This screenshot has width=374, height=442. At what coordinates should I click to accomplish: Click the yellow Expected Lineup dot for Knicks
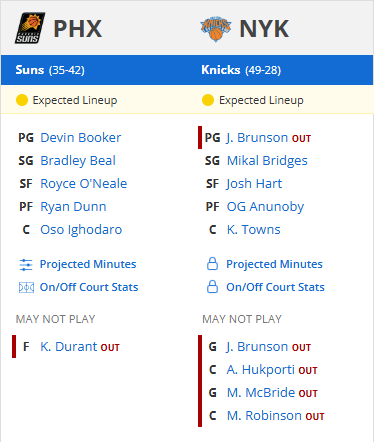(x=208, y=100)
